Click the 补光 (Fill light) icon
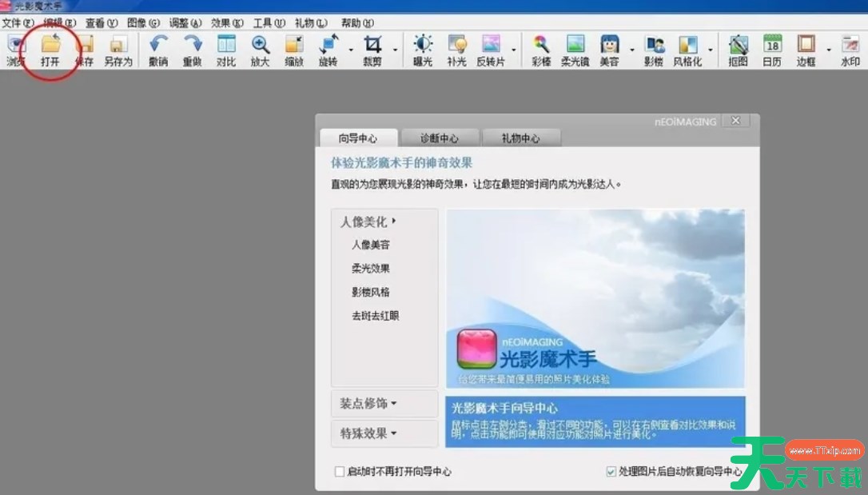Image resolution: width=868 pixels, height=495 pixels. tap(457, 50)
